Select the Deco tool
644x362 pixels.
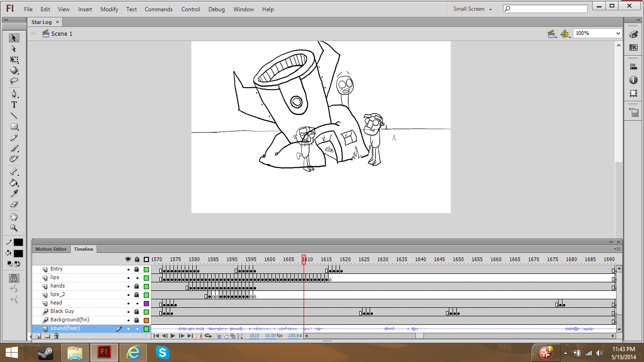[x=14, y=159]
